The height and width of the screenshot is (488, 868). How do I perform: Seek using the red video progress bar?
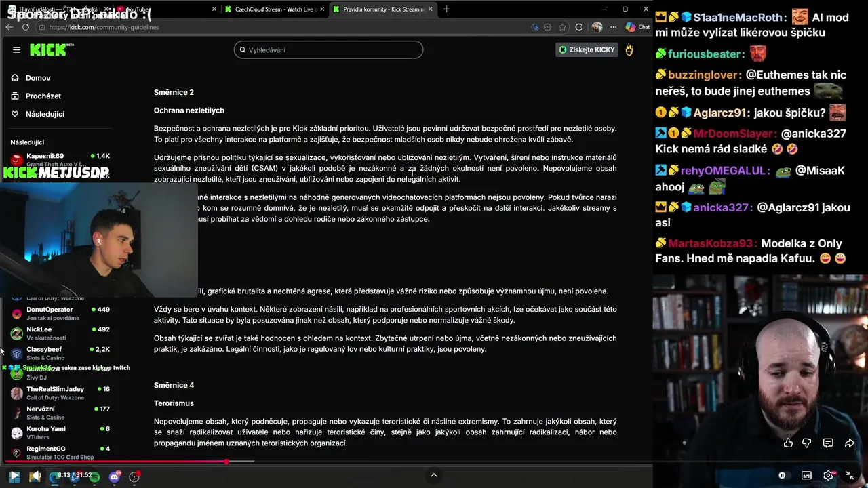[x=115, y=462]
